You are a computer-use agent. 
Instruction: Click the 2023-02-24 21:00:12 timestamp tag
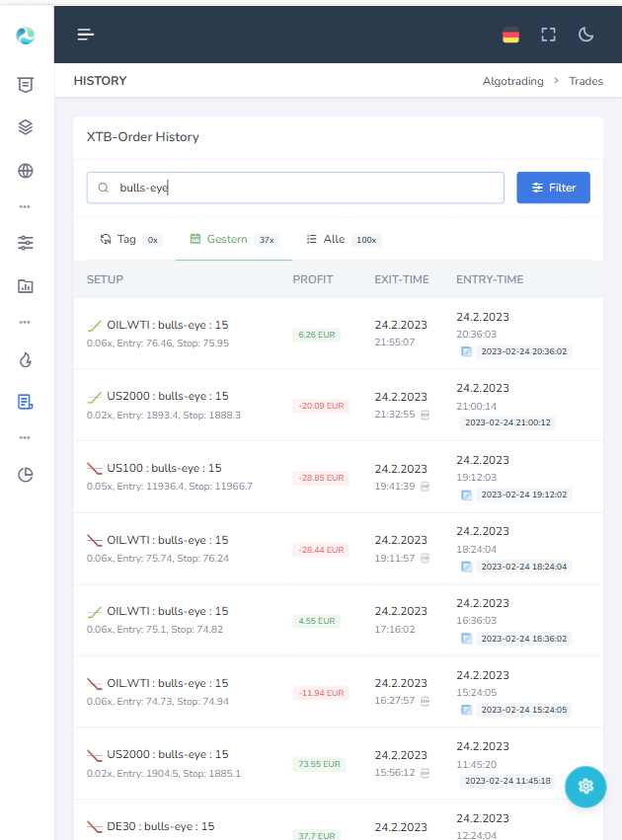pos(507,422)
